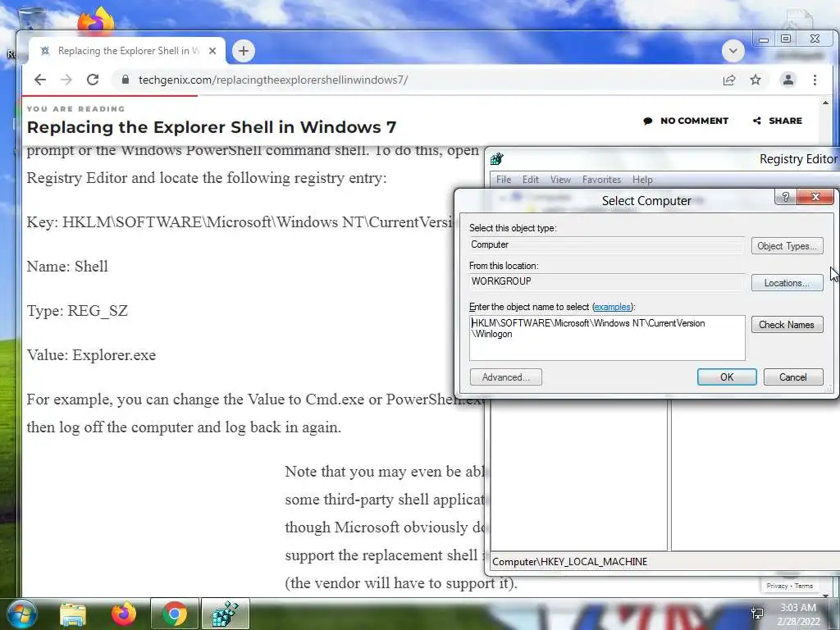Click the page scrollbar up arrow
This screenshot has width=840, height=630.
point(825,103)
